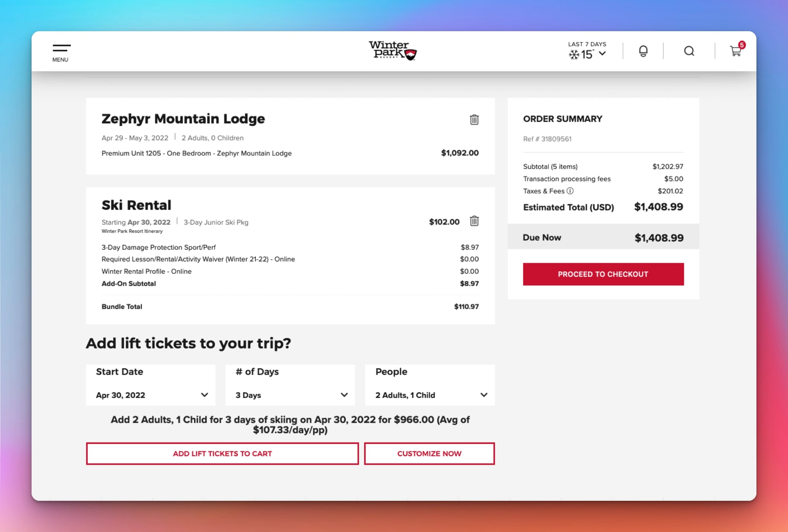Image resolution: width=788 pixels, height=532 pixels.
Task: Click the CUSTOMIZE NOW button
Action: click(x=429, y=453)
